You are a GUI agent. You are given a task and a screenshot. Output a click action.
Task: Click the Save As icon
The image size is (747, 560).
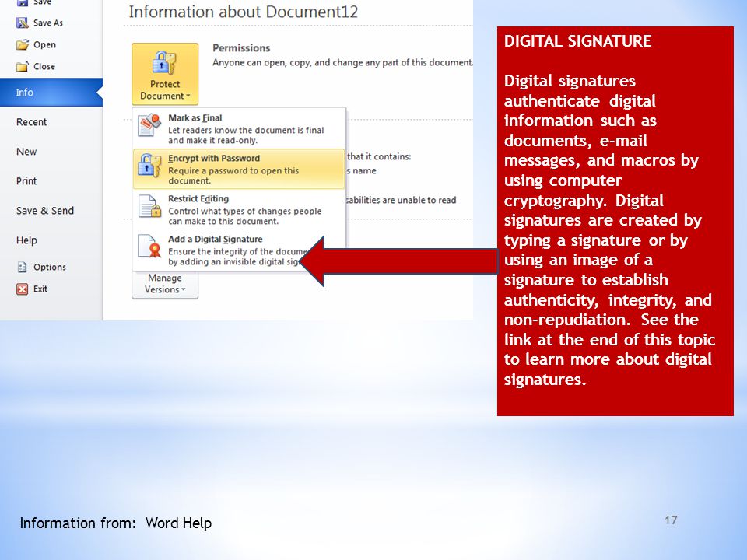23,23
